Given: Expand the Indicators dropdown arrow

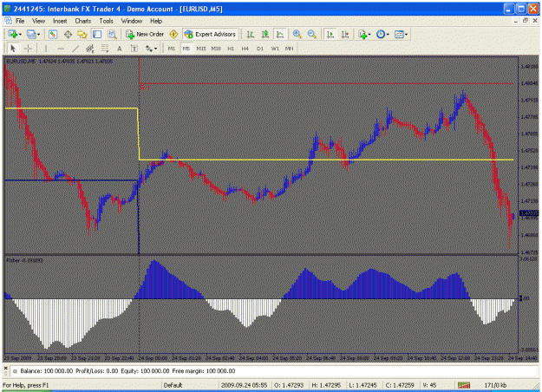Looking at the screenshot, I should pos(369,34).
